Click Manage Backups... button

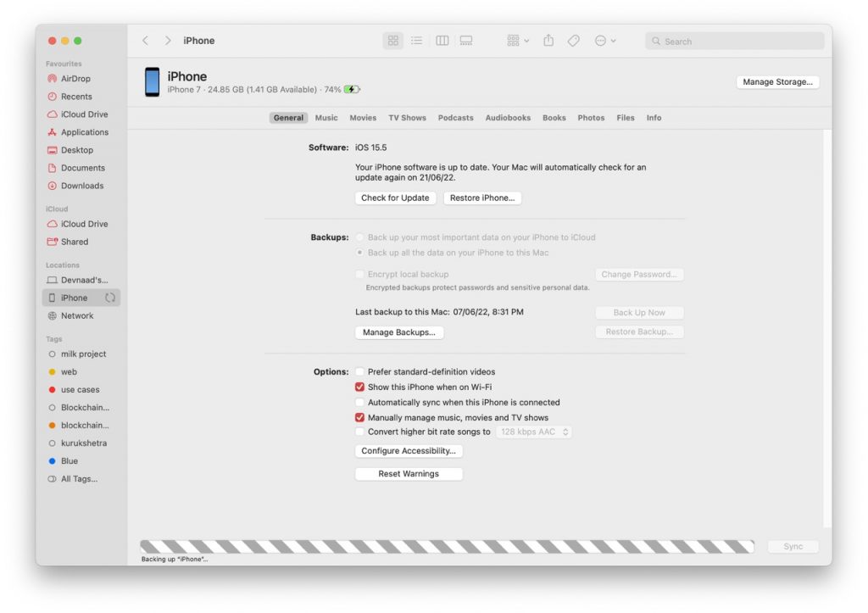[x=399, y=332]
